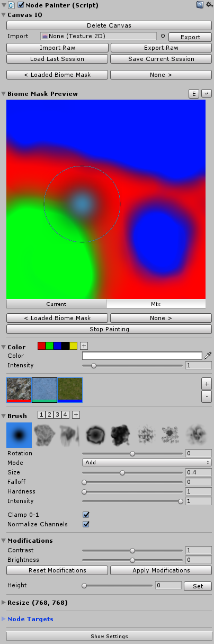Click the Stop Painting button
214x644 pixels.
point(109,329)
